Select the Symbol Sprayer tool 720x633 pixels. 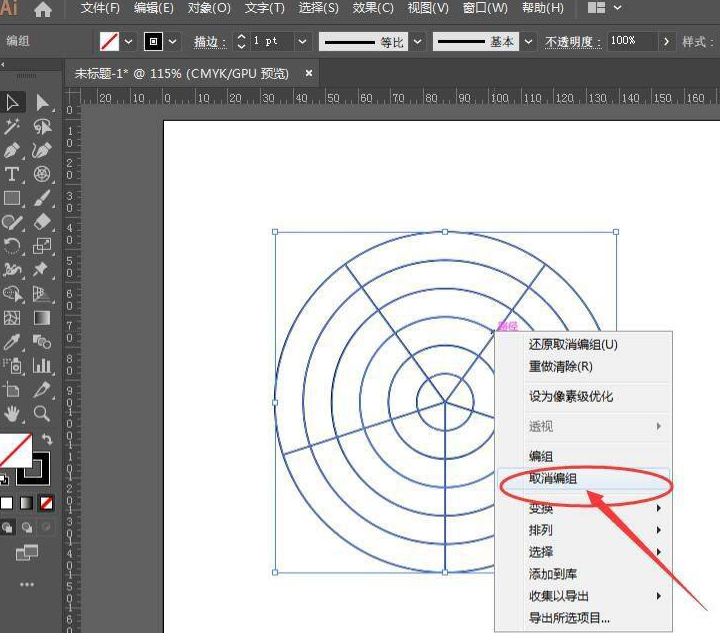[12, 366]
